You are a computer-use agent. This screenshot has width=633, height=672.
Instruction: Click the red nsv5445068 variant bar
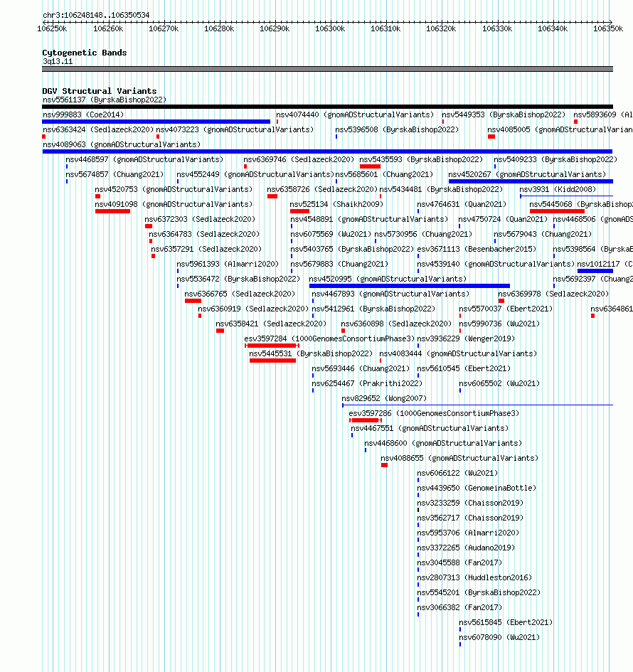click(557, 211)
